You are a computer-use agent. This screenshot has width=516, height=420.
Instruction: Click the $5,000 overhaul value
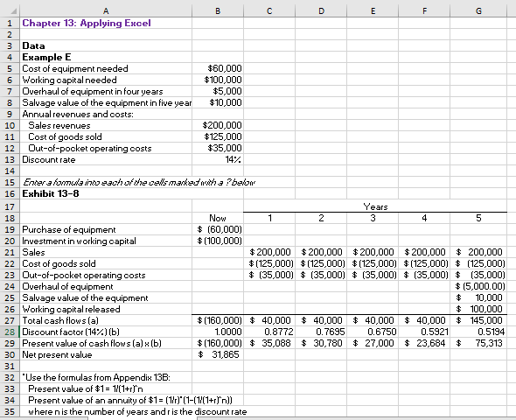coord(218,91)
